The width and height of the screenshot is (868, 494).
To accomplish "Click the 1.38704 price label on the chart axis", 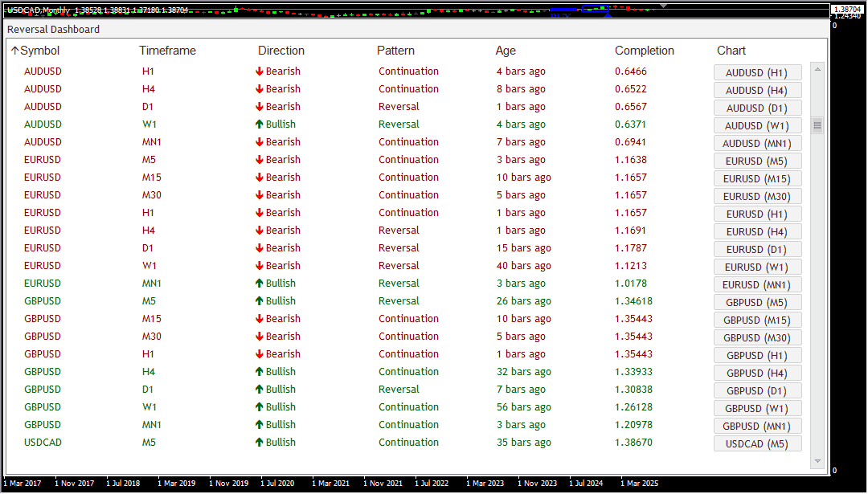I will coord(847,10).
